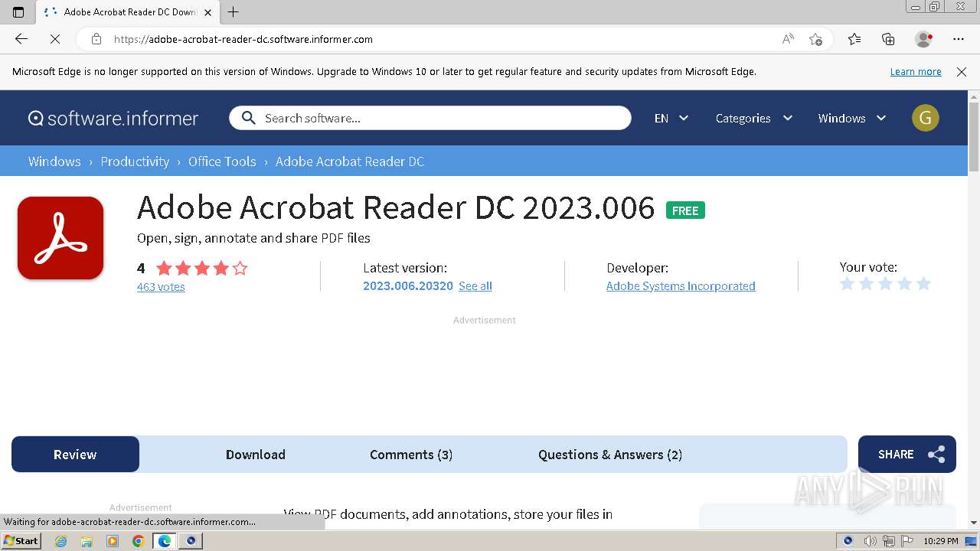Go to software.informer home logo
980x551 pixels.
coord(113,118)
